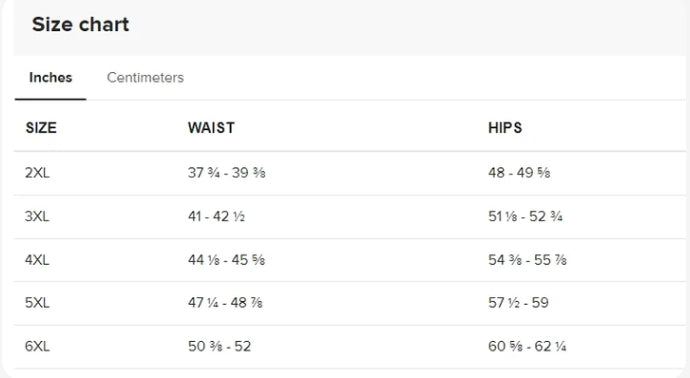This screenshot has width=690, height=378.
Task: Select the 2XL size row label
Action: coord(37,172)
